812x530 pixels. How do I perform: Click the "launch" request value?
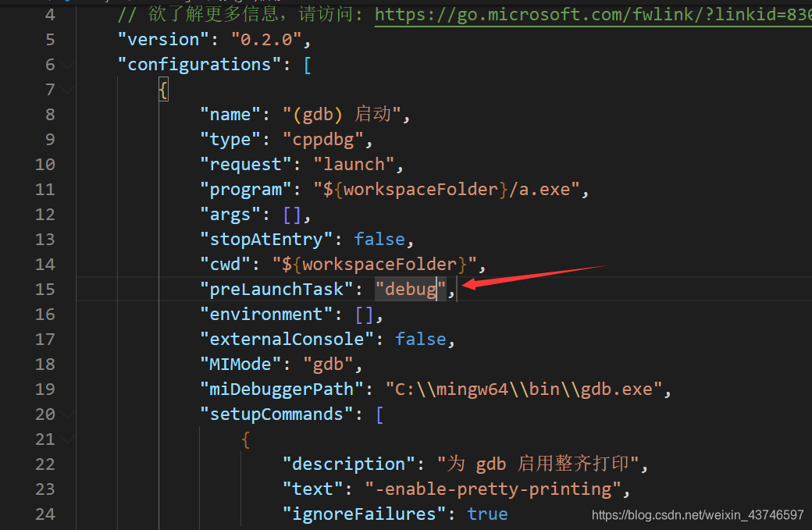[354, 165]
